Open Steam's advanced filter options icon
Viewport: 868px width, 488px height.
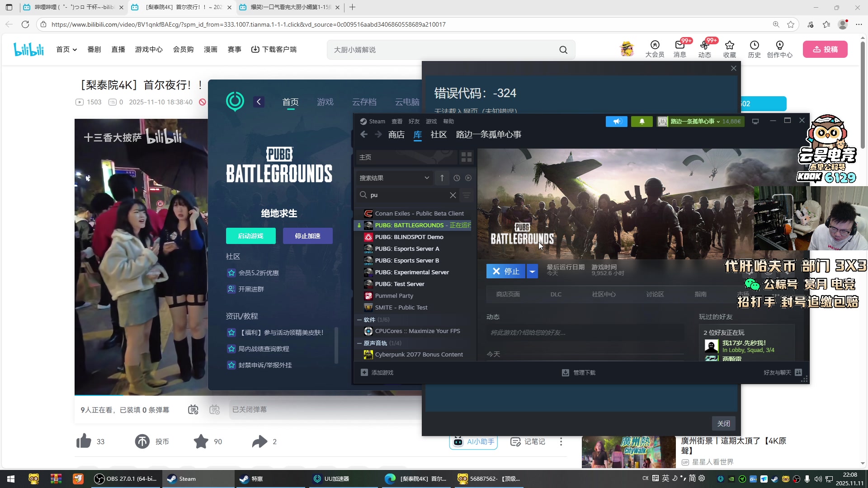pyautogui.click(x=467, y=195)
